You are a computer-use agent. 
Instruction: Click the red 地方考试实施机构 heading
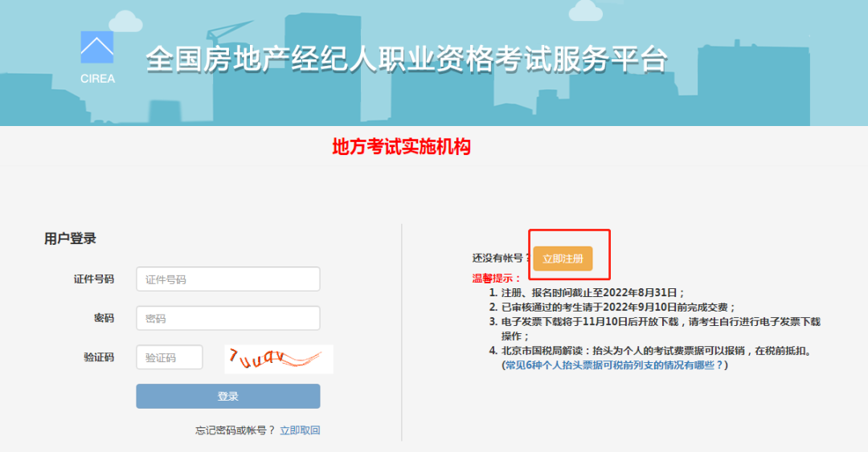401,147
